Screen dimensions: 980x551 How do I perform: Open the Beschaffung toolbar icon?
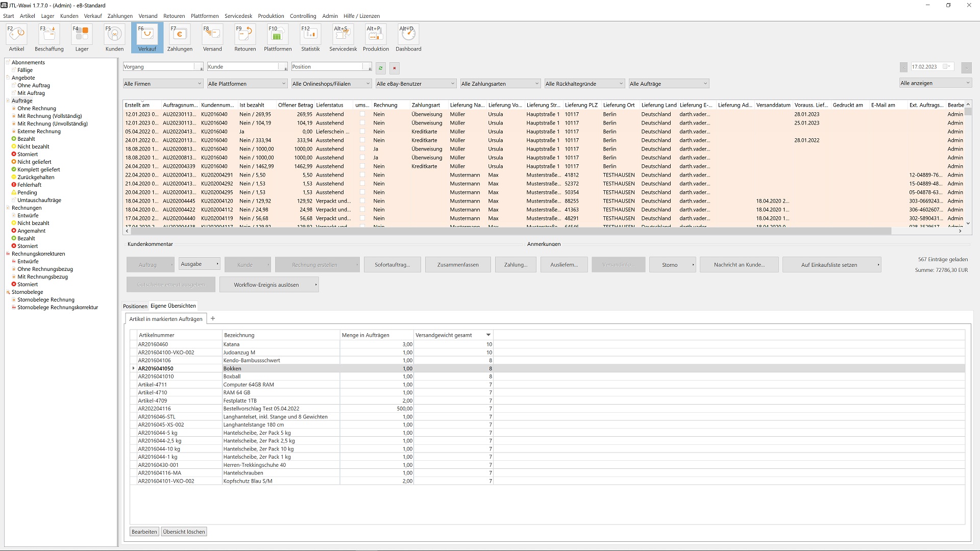[49, 38]
